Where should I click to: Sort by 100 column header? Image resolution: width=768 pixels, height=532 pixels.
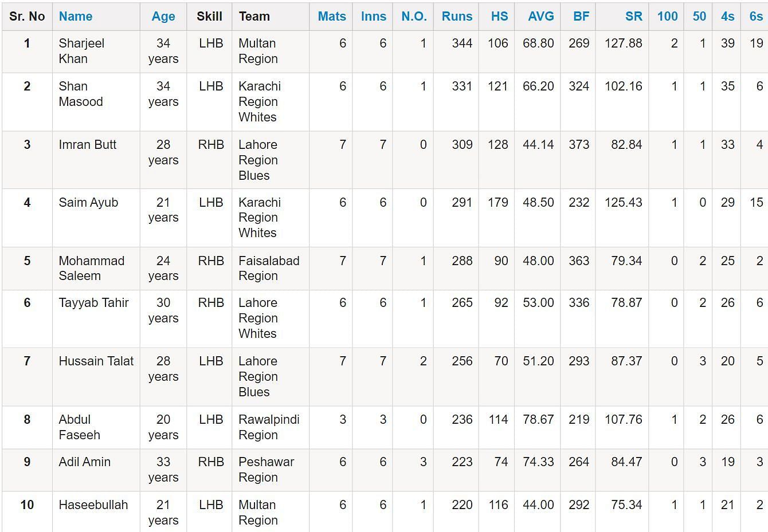click(x=667, y=17)
